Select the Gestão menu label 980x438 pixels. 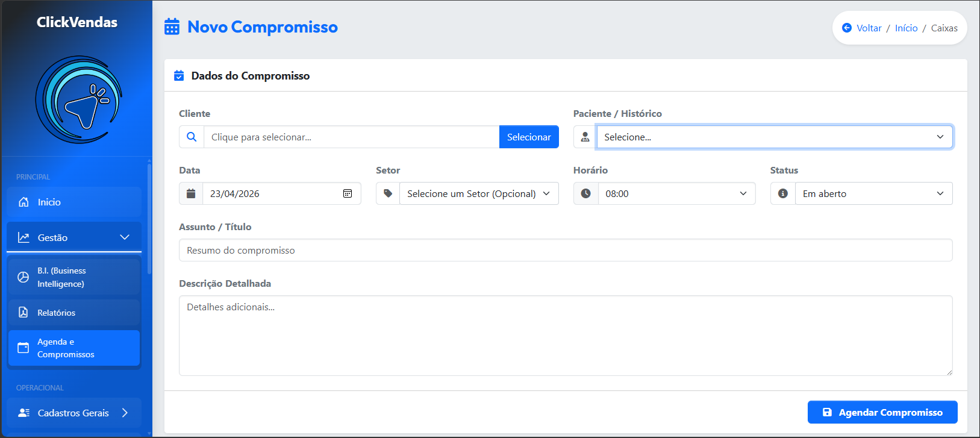[52, 237]
